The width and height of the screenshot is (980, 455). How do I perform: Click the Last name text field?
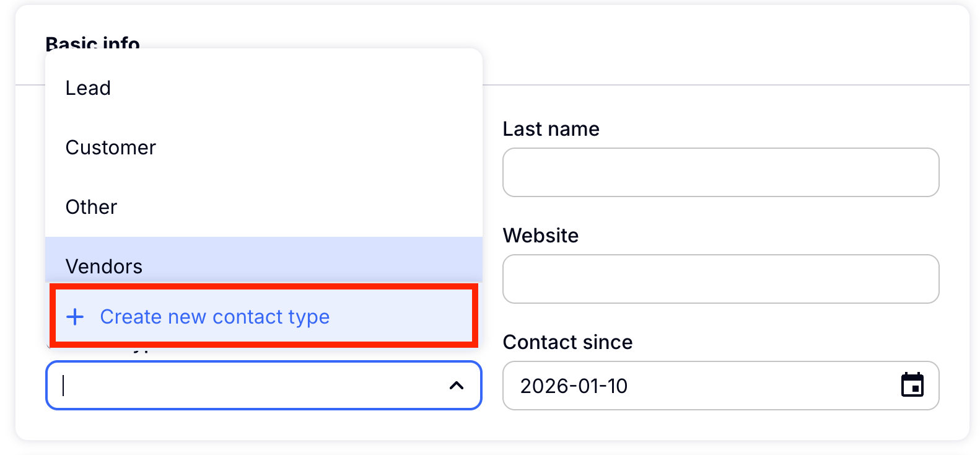point(720,172)
